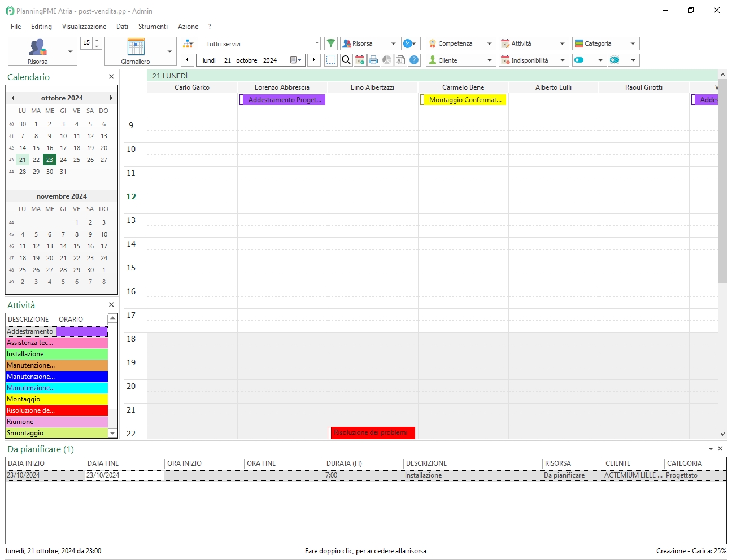The height and width of the screenshot is (560, 732).
Task: Select the rectangular selection toolbar icon
Action: click(331, 60)
